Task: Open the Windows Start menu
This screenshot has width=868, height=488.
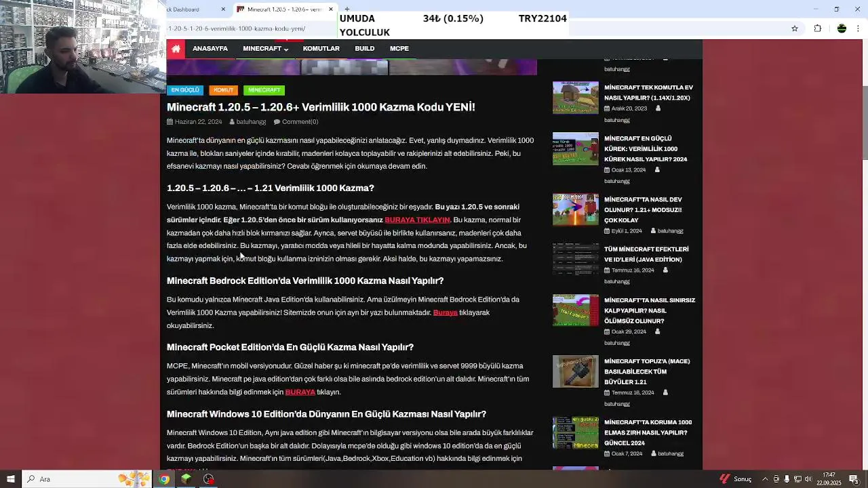Action: [11, 479]
